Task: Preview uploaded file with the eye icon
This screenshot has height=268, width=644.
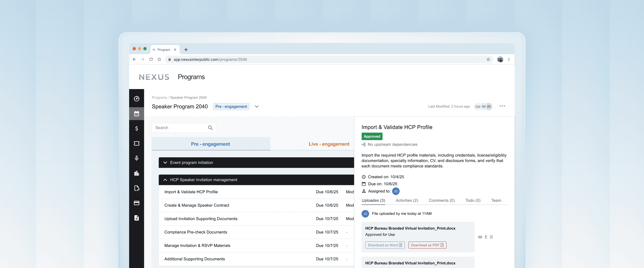Action: (x=480, y=237)
